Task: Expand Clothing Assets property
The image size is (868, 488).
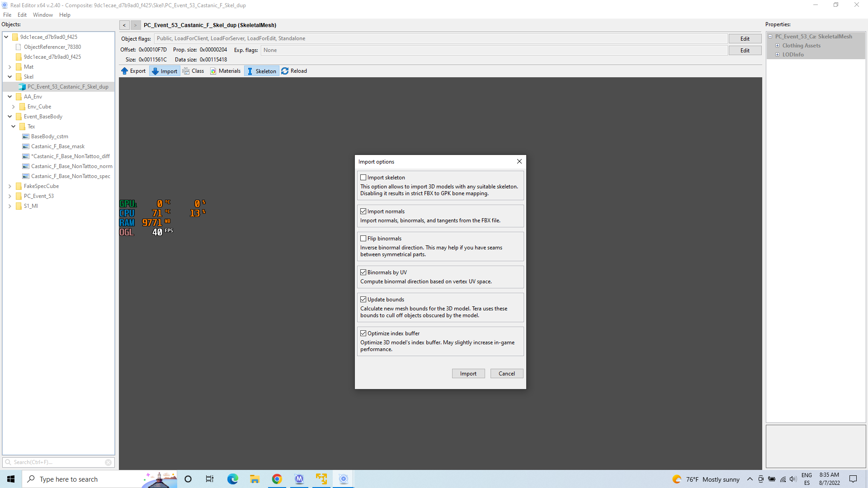Action: [x=777, y=46]
